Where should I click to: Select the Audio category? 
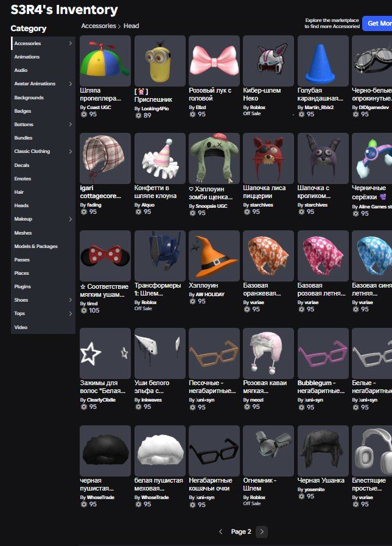pos(21,70)
